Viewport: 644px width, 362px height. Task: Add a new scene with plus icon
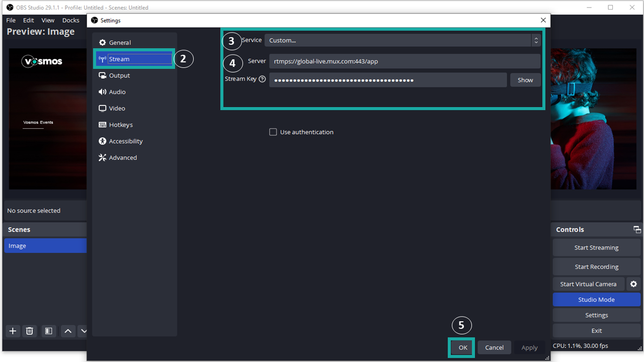[x=13, y=331]
